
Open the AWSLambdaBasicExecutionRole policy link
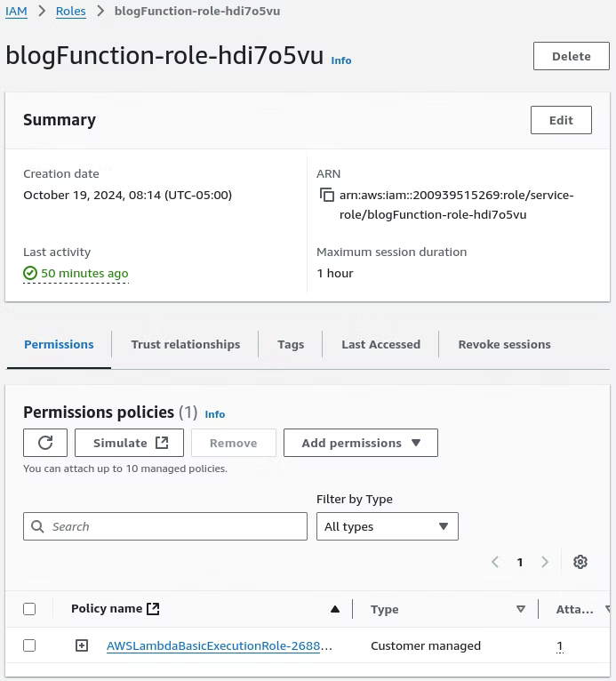219,645
